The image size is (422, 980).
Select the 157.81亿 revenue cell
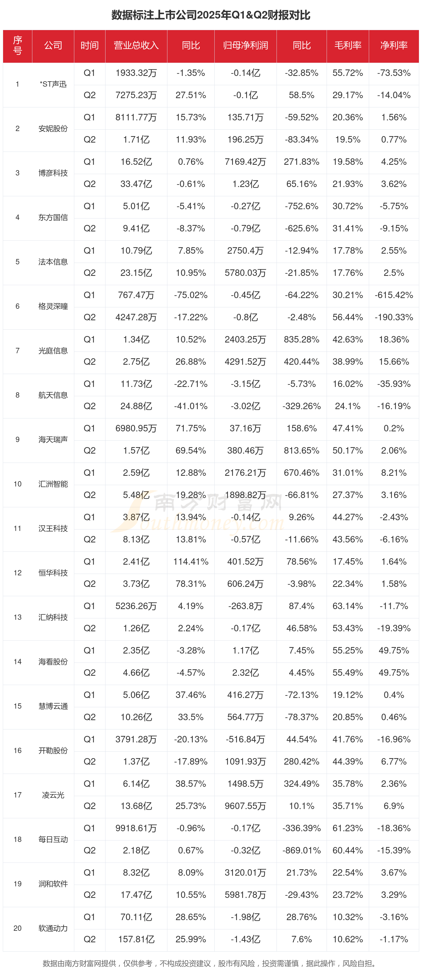point(136,939)
